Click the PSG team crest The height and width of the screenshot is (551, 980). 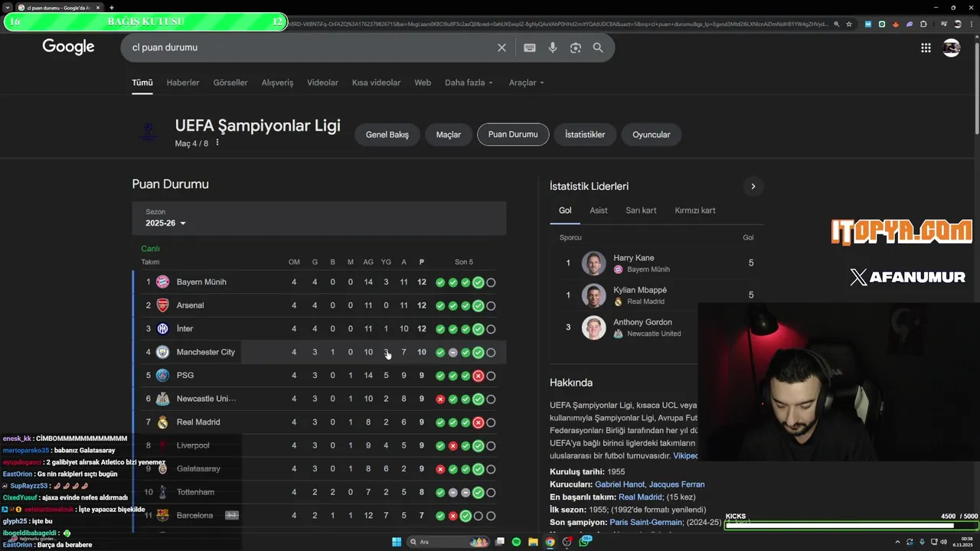pos(162,375)
